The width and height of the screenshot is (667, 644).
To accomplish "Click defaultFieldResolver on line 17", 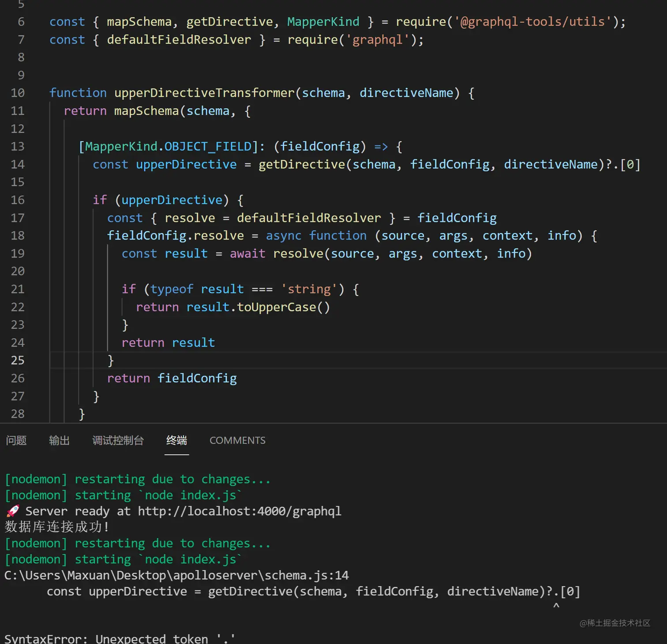I will [x=309, y=218].
